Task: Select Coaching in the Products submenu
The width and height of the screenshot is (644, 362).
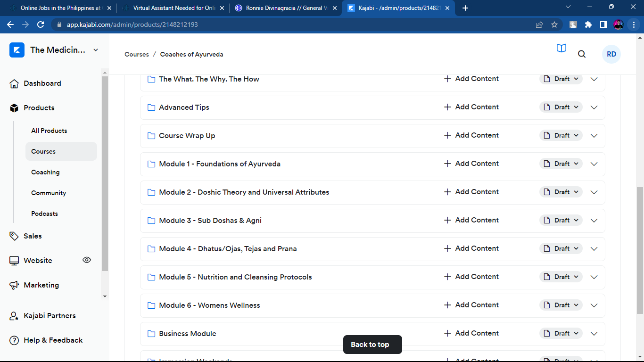Action: [x=45, y=173]
